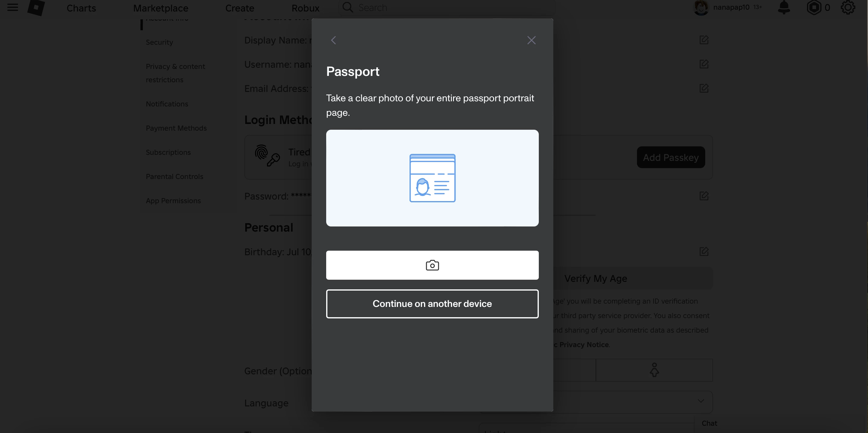Open the Charts menu item
Screen dimensions: 868x433
[x=81, y=8]
